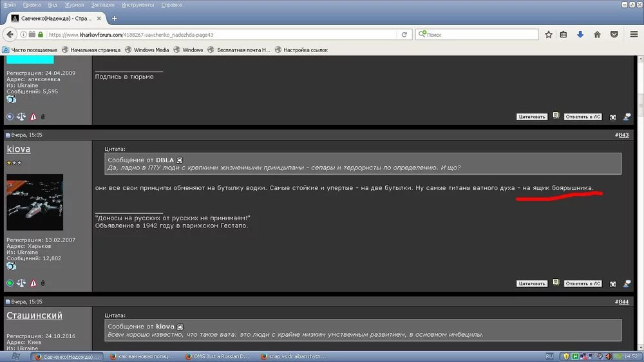
Task: Open the Вид menu
Action: [x=53, y=5]
